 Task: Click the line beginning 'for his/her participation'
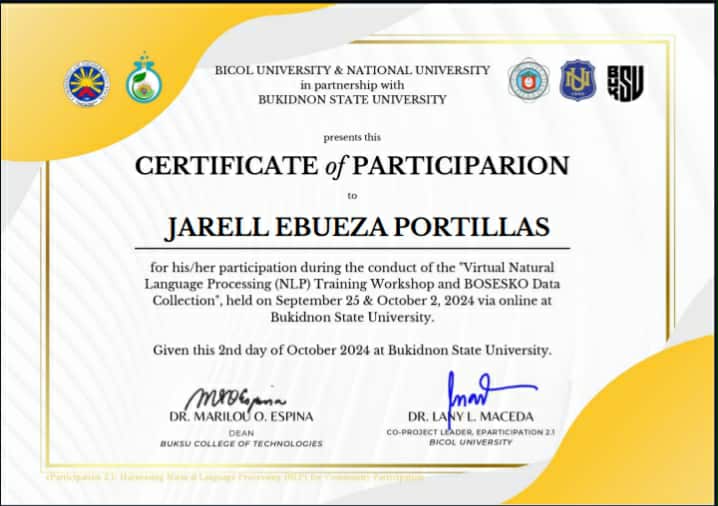(352, 267)
